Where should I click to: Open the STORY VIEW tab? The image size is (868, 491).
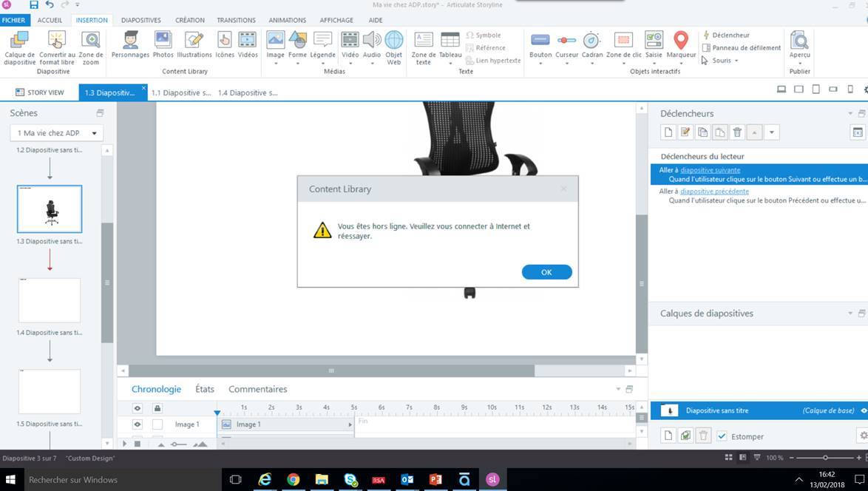pos(40,92)
